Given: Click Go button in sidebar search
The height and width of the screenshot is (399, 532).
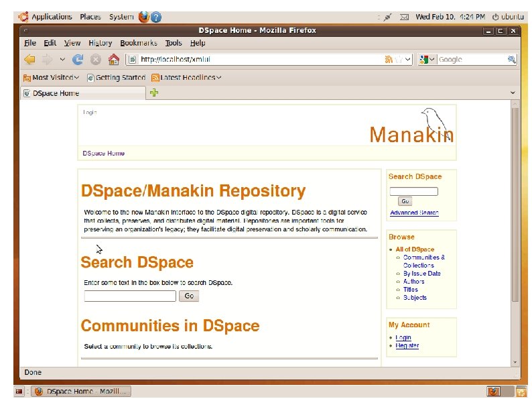Looking at the screenshot, I should coord(405,201).
